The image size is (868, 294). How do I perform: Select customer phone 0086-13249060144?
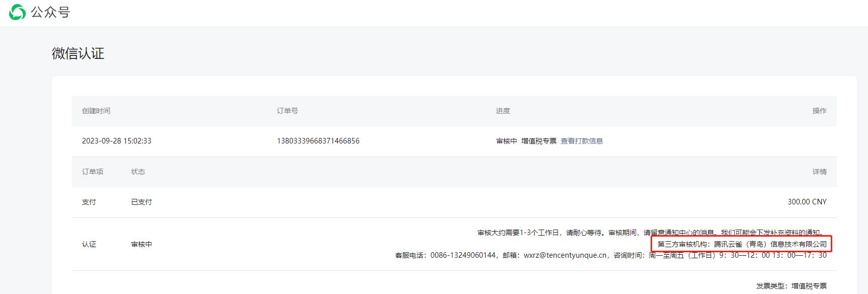click(463, 255)
